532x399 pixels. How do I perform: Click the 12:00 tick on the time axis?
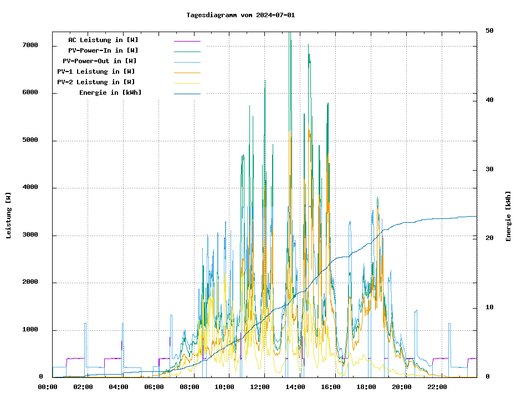coord(260,387)
